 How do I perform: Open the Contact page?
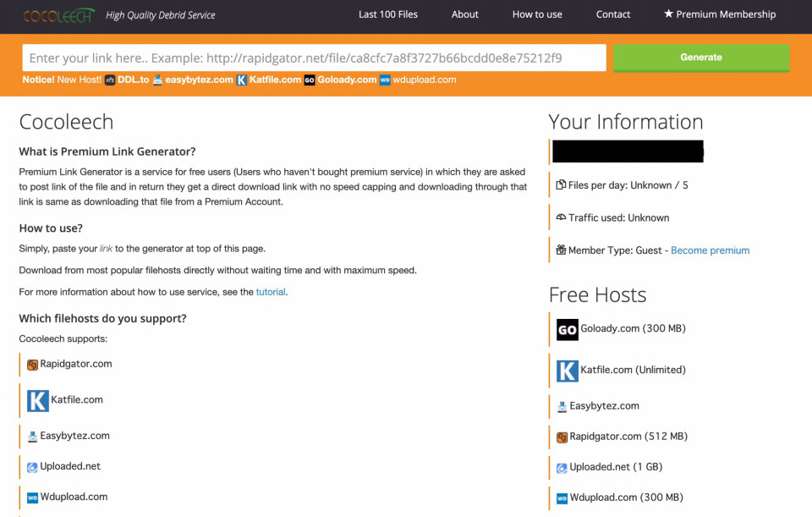[x=612, y=14]
